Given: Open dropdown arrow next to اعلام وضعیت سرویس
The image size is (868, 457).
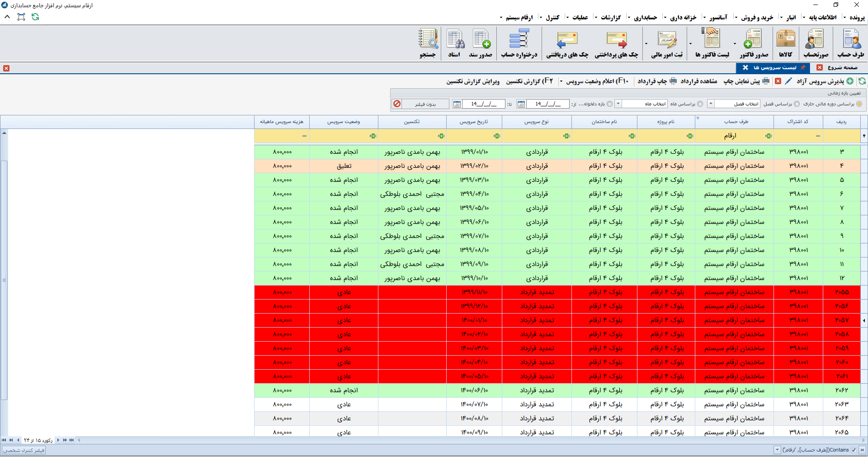Looking at the screenshot, I should coord(561,81).
